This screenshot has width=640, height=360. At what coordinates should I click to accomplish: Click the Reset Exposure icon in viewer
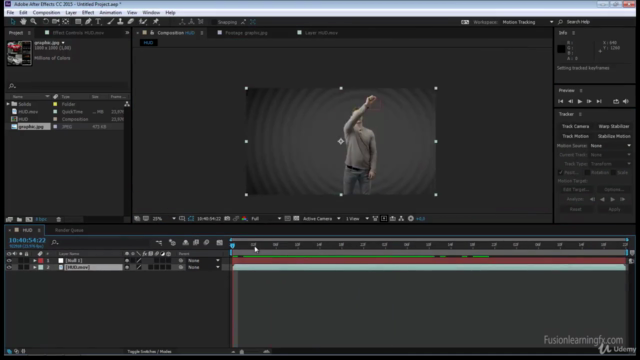click(x=411, y=219)
